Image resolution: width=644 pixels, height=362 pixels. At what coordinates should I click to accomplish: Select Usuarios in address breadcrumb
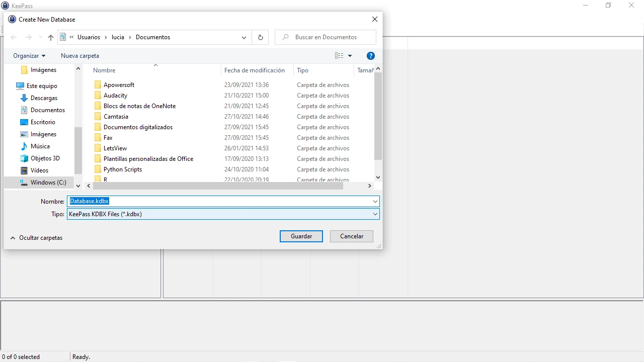tap(89, 37)
